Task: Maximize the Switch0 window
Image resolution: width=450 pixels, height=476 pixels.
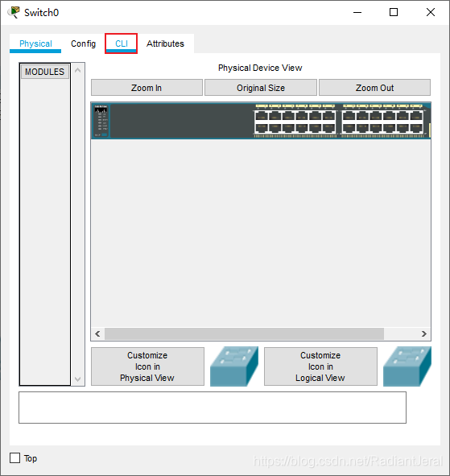Action: tap(394, 12)
